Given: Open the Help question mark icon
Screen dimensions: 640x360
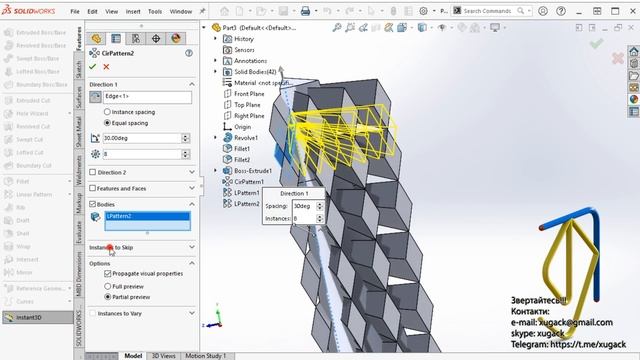Looking at the screenshot, I should [x=561, y=11].
